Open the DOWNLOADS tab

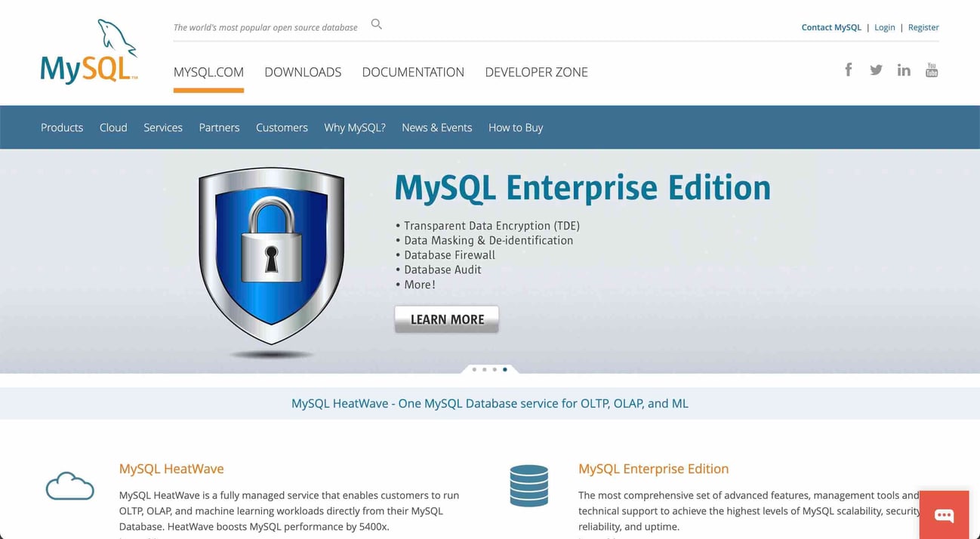303,72
